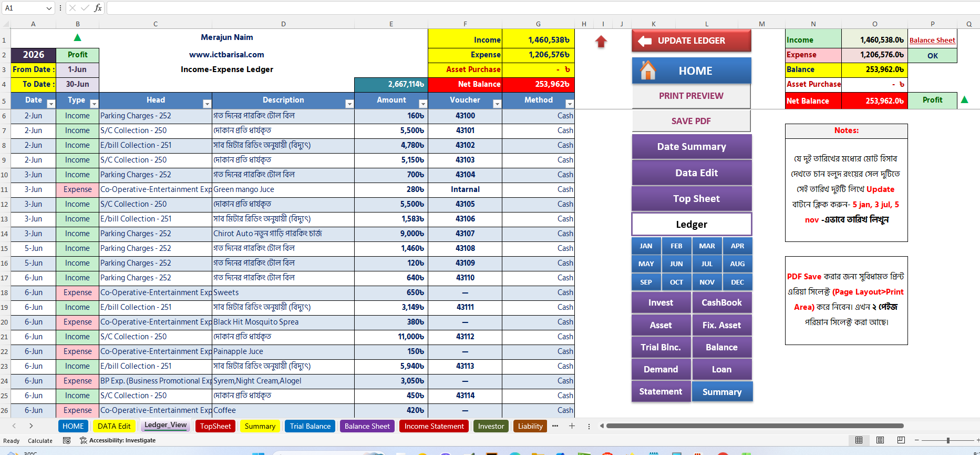This screenshot has width=980, height=455.
Task: Open the Date column filter dropdown
Action: pos(51,104)
